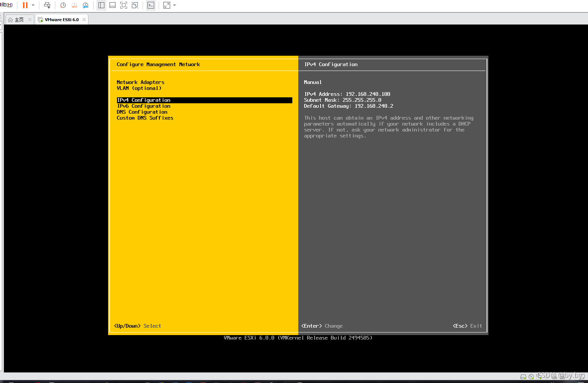Select the highlighted IPv4 Configuration entry

(205, 100)
